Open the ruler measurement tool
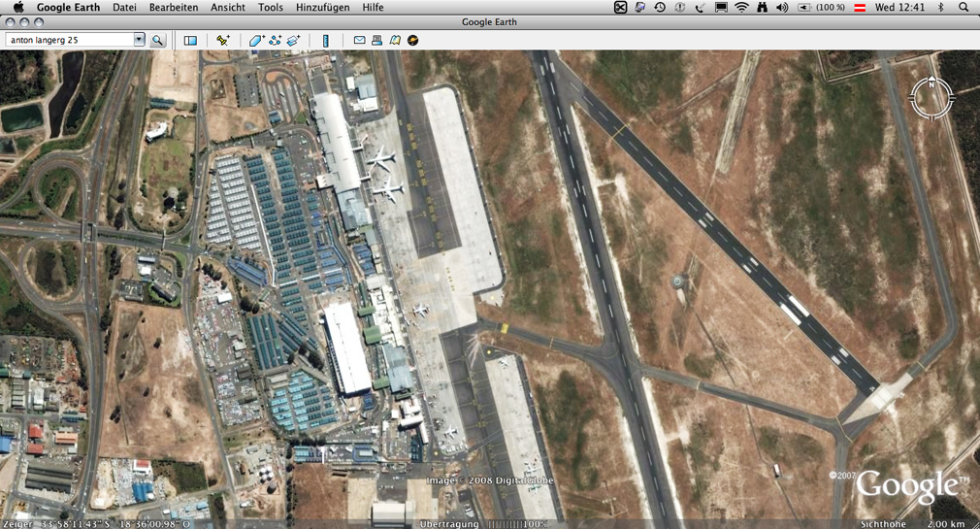 (x=326, y=41)
